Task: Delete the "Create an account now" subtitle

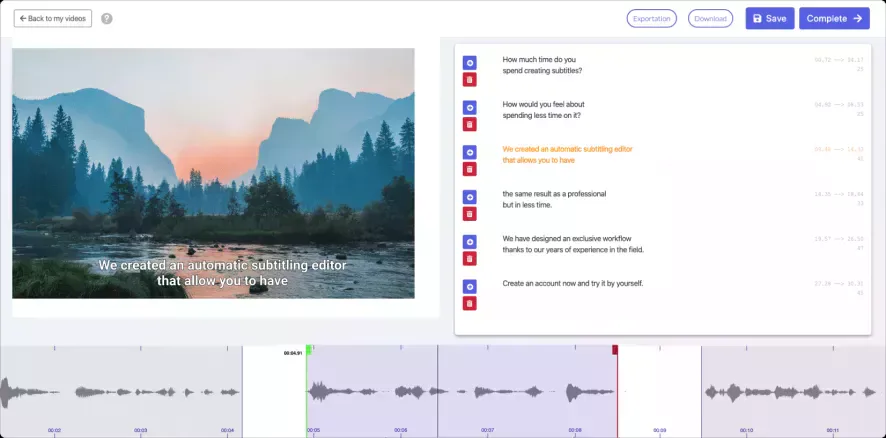Action: [470, 303]
